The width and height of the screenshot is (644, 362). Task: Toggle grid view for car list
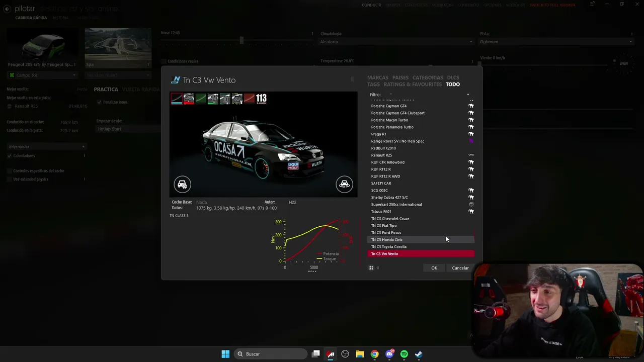coord(371,268)
